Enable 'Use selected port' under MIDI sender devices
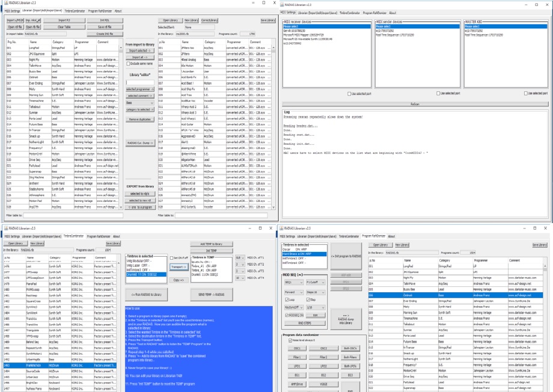Image resolution: width=553 pixels, height=392 pixels. click(x=438, y=94)
